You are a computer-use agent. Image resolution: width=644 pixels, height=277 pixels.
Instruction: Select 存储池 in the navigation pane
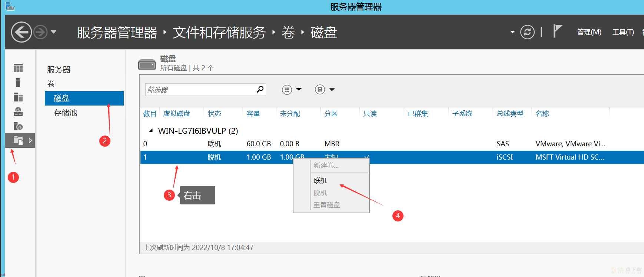[x=65, y=113]
